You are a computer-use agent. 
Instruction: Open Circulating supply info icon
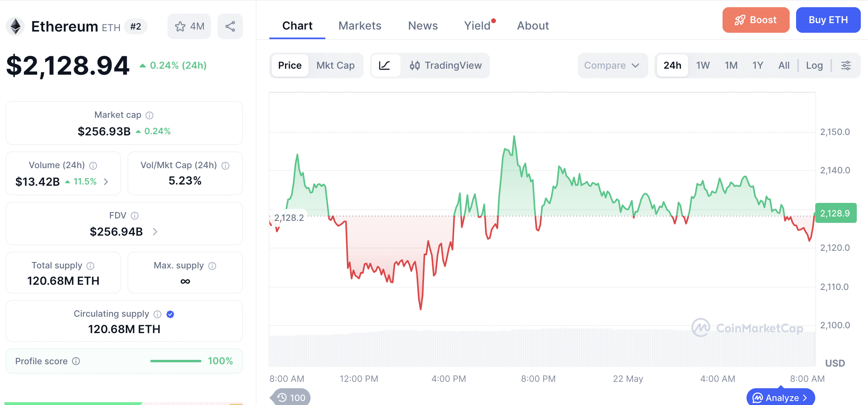[157, 314]
